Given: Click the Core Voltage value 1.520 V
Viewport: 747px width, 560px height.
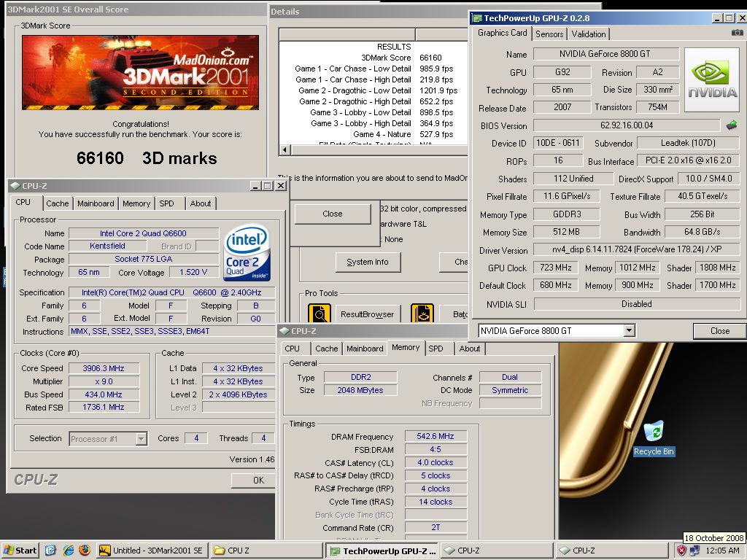Looking at the screenshot, I should click(x=193, y=273).
